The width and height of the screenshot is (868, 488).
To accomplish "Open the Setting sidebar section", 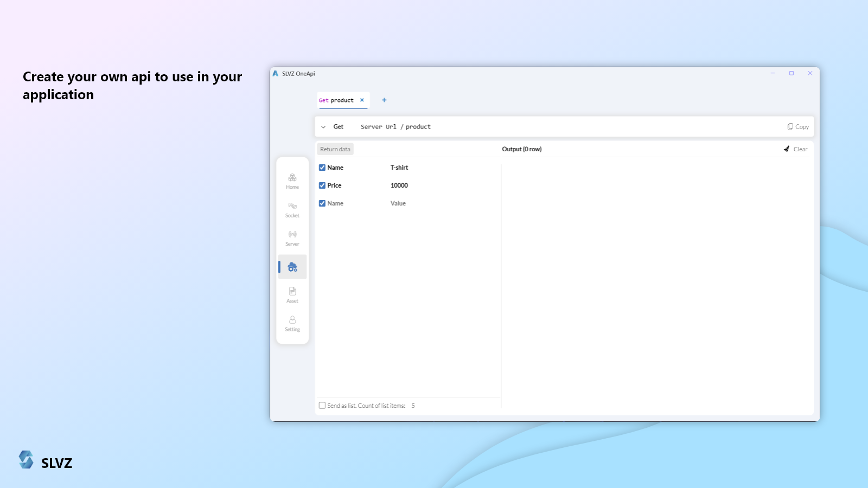I will point(292,324).
